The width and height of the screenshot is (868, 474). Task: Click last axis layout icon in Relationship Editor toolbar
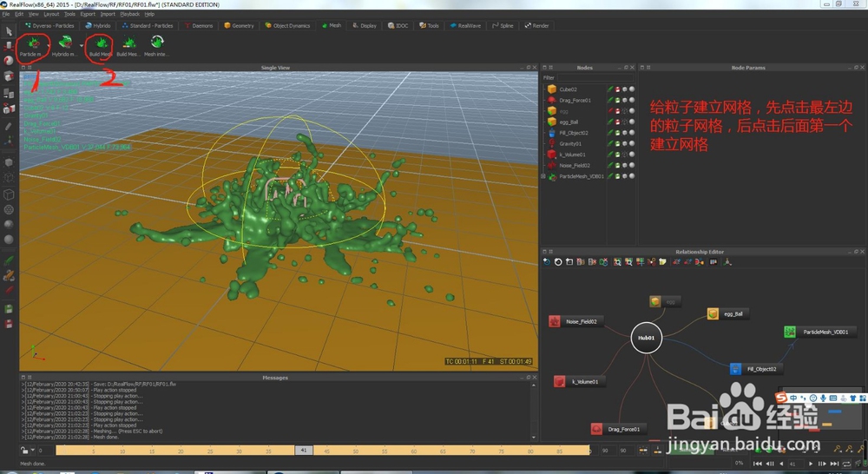coord(727,262)
